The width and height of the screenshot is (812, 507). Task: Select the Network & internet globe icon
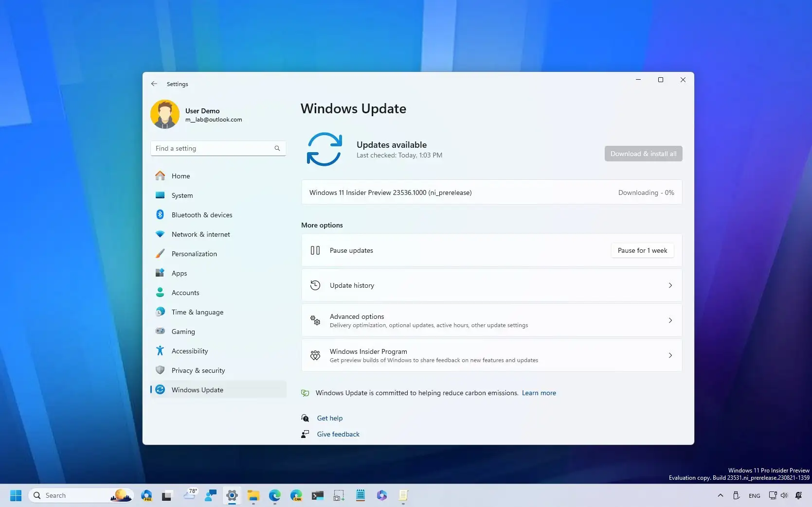(x=161, y=234)
